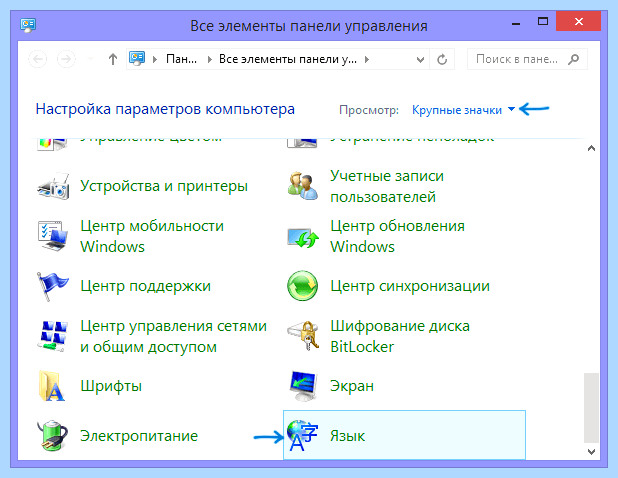This screenshot has height=478, width=618.
Task: Open Учетные записи пользователей link
Action: tap(387, 186)
